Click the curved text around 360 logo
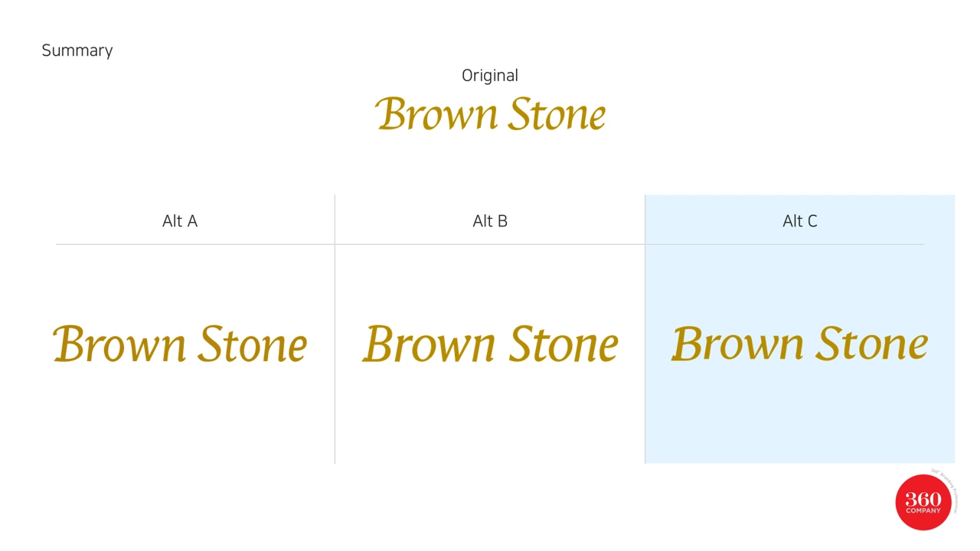 coord(947,487)
